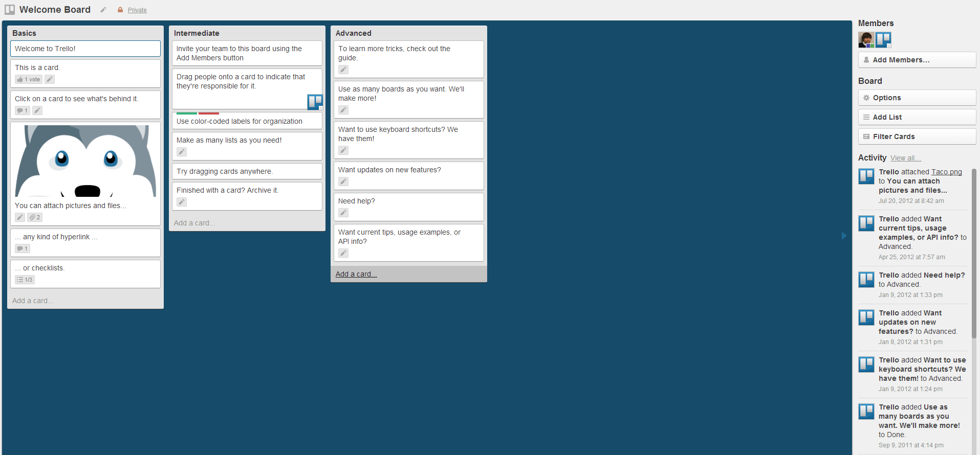Click the pencil badge on the attach pictures card
Screen dimensions: 980x455
tap(20, 217)
